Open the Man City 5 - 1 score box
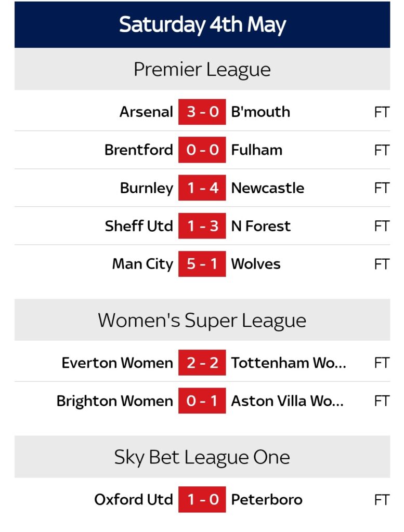 [x=202, y=264]
